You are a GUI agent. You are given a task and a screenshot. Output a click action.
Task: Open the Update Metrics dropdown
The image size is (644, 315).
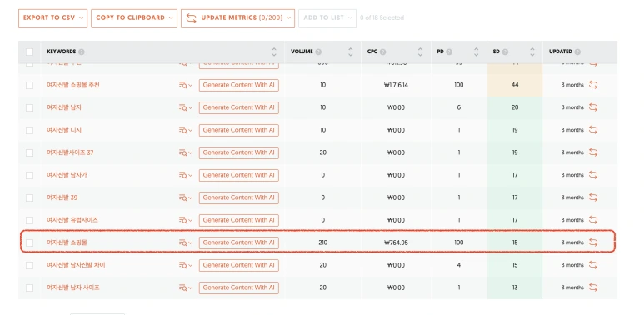tap(237, 18)
